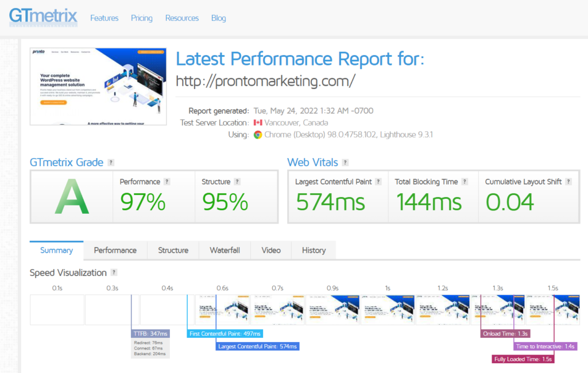Click the 574ms LCP value
This screenshot has width=588, height=373.
click(330, 202)
